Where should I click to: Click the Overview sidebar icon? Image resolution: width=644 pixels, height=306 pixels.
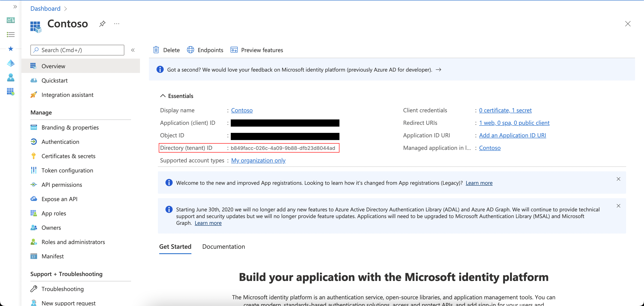click(34, 65)
